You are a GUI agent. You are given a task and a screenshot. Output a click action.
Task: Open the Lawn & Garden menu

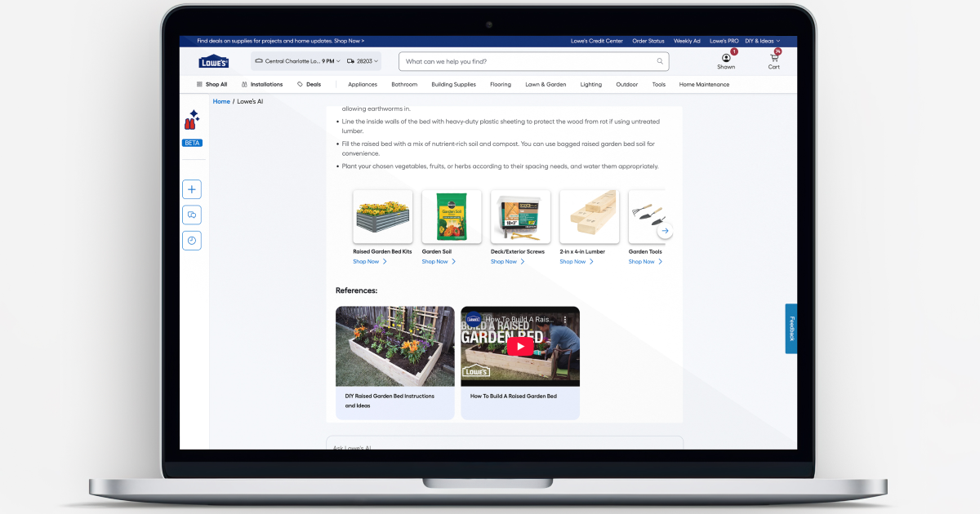(546, 84)
